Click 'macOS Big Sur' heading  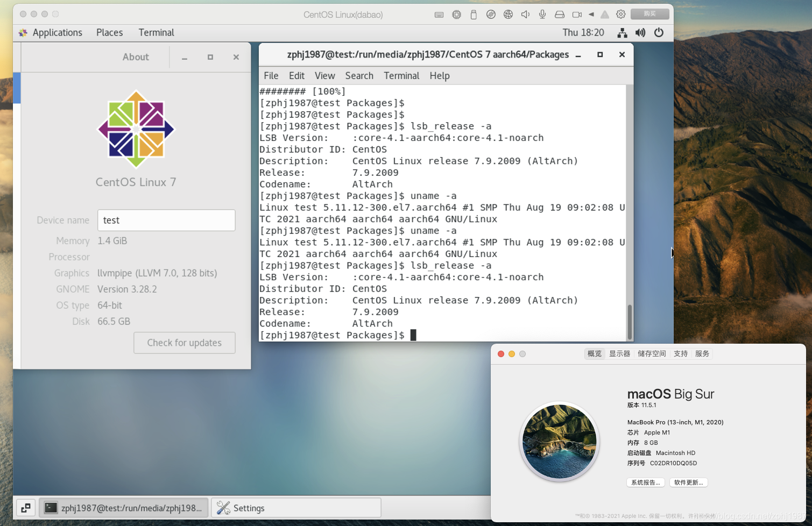click(670, 394)
